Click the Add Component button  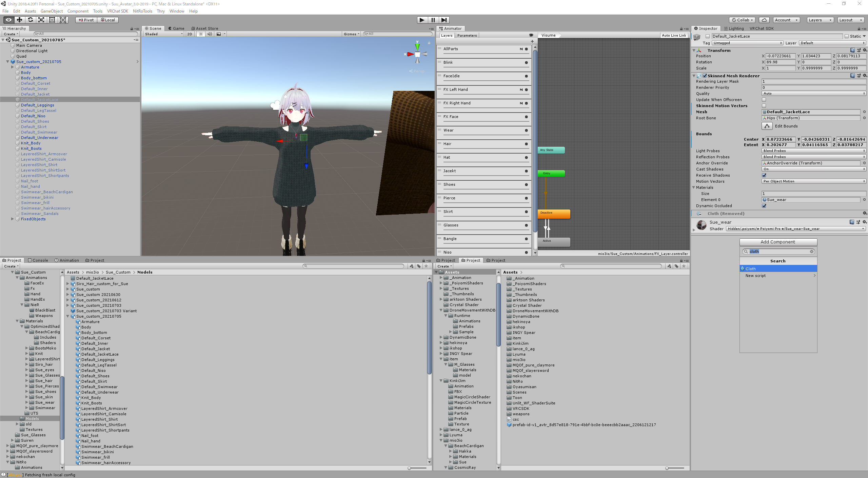pos(778,242)
